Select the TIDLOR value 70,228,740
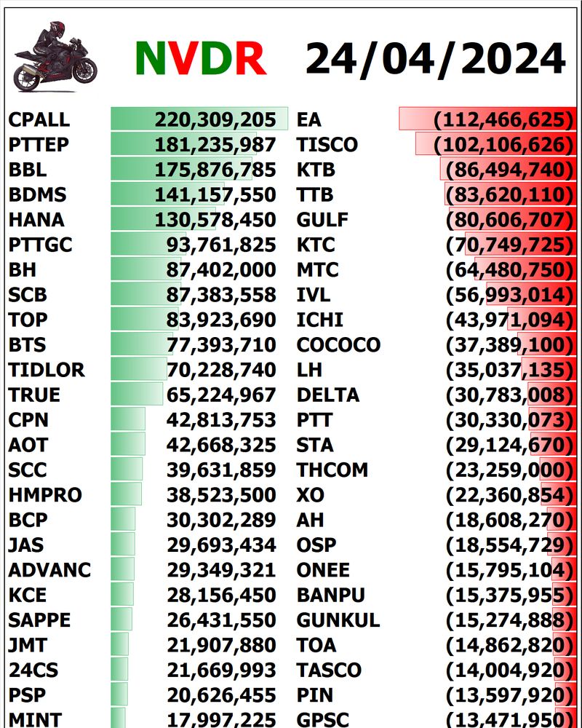The height and width of the screenshot is (728, 582). pos(221,370)
